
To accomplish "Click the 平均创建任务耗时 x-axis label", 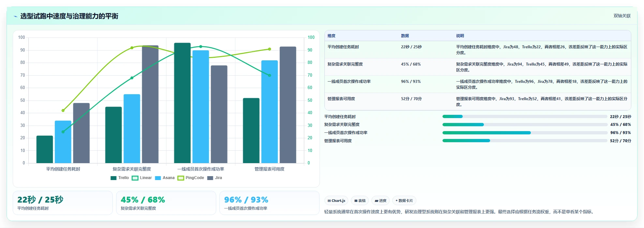I will [x=63, y=169].
